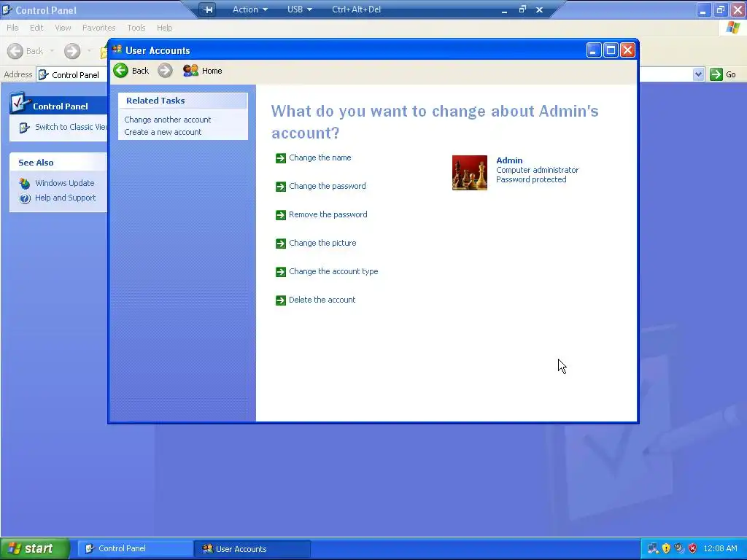Click the Back dropdown arrow in Control Panel
747x560 pixels.
click(52, 51)
